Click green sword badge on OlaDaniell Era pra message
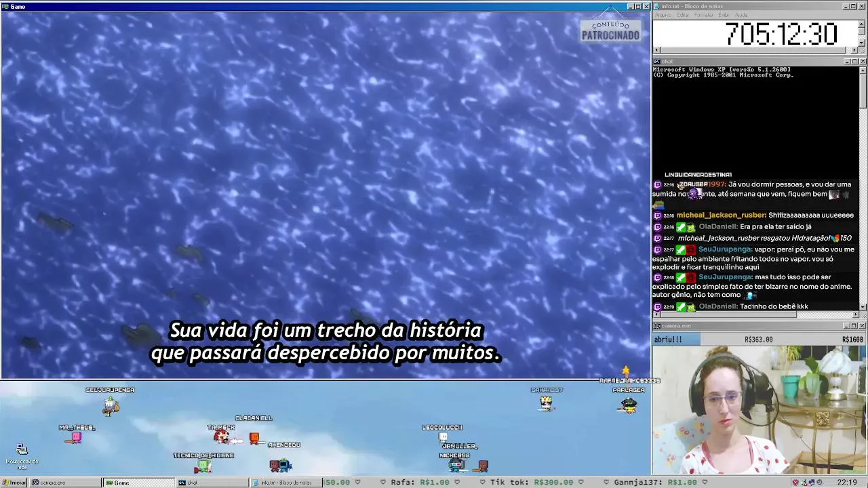The width and height of the screenshot is (868, 488). click(x=681, y=227)
